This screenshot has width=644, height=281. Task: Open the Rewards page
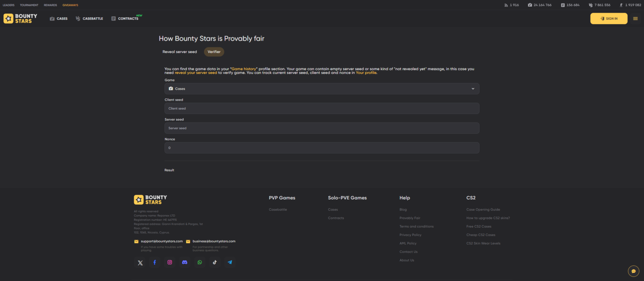(50, 5)
